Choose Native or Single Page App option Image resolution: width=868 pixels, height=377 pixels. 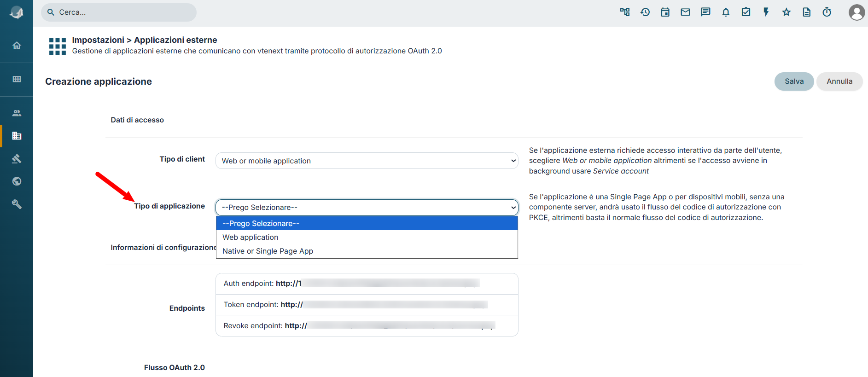(x=367, y=251)
